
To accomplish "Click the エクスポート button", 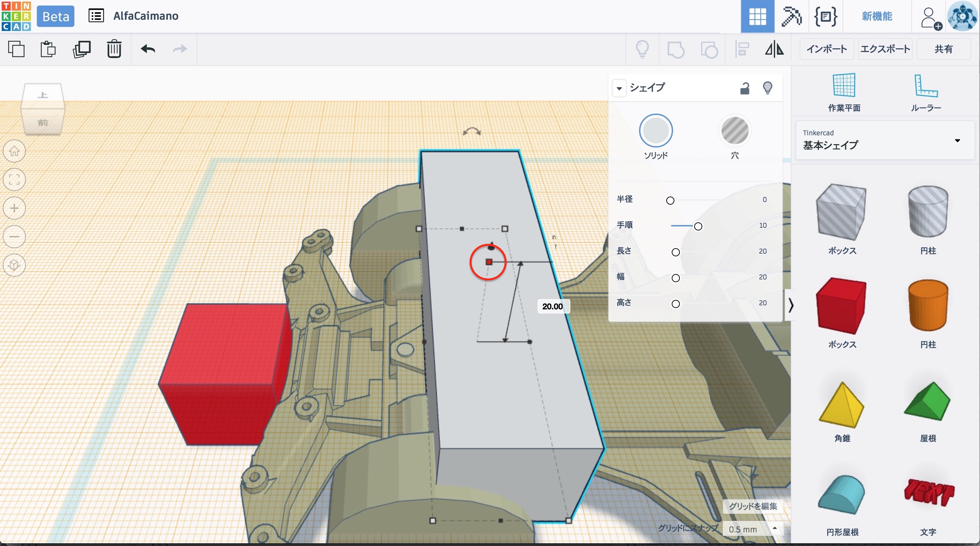I will point(885,49).
